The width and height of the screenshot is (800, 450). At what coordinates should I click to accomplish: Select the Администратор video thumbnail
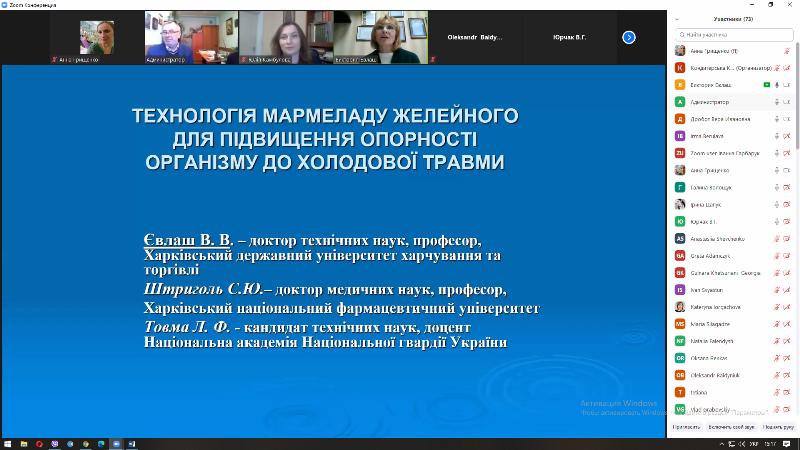[191, 37]
